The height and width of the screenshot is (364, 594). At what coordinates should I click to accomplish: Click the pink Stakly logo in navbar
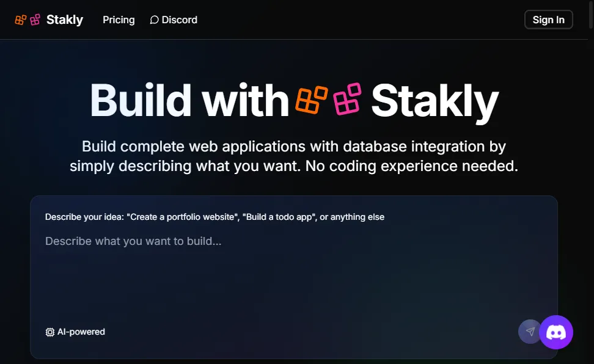[35, 20]
